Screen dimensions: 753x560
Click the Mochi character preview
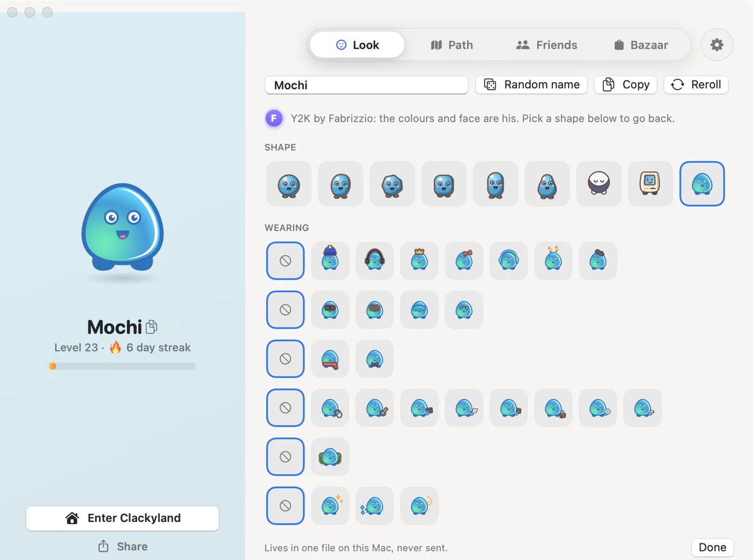tap(123, 227)
